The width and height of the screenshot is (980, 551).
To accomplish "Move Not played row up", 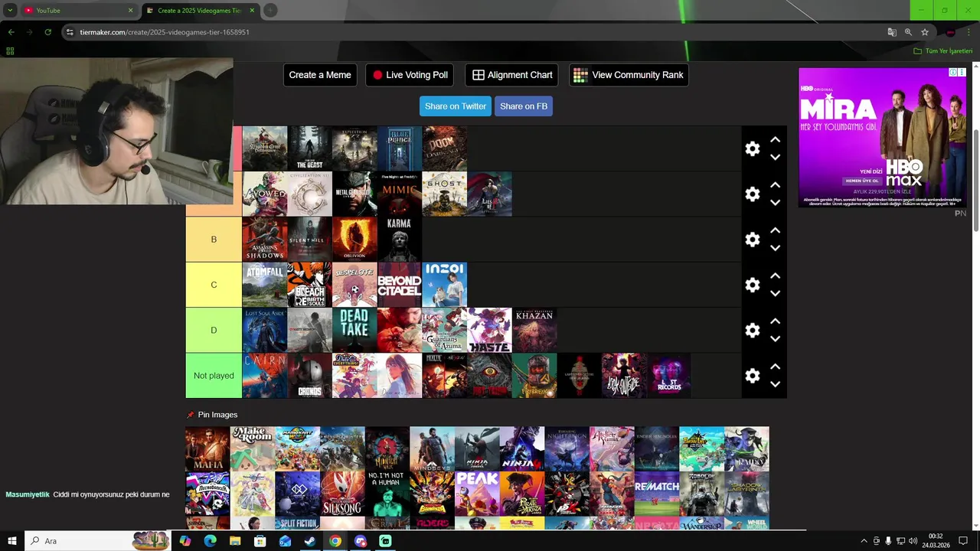I will [x=775, y=367].
